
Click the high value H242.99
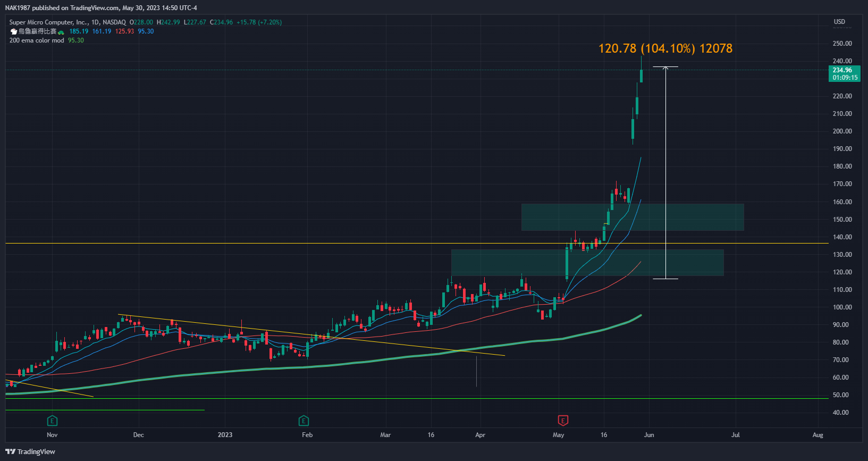pos(168,22)
